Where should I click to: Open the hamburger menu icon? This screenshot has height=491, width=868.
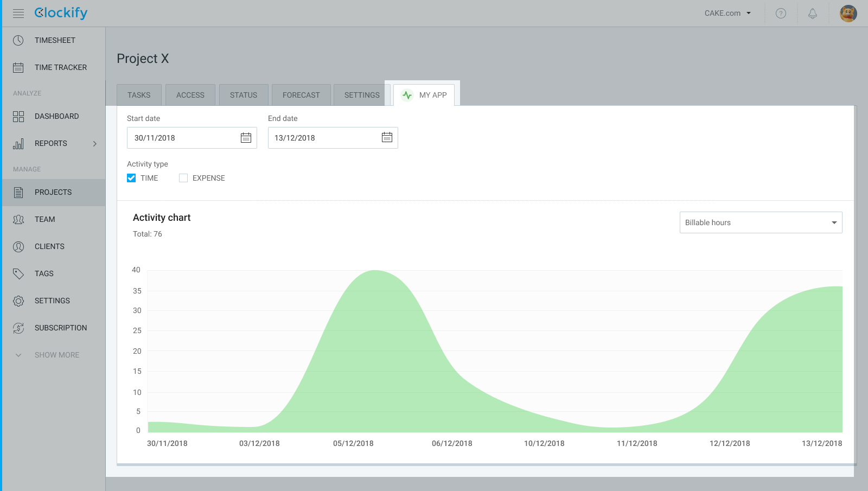coord(18,14)
